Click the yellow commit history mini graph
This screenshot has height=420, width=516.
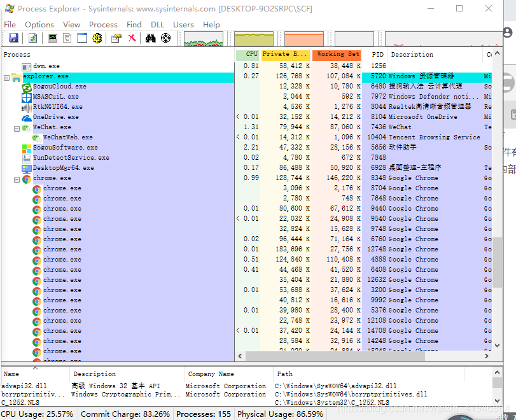(x=254, y=39)
